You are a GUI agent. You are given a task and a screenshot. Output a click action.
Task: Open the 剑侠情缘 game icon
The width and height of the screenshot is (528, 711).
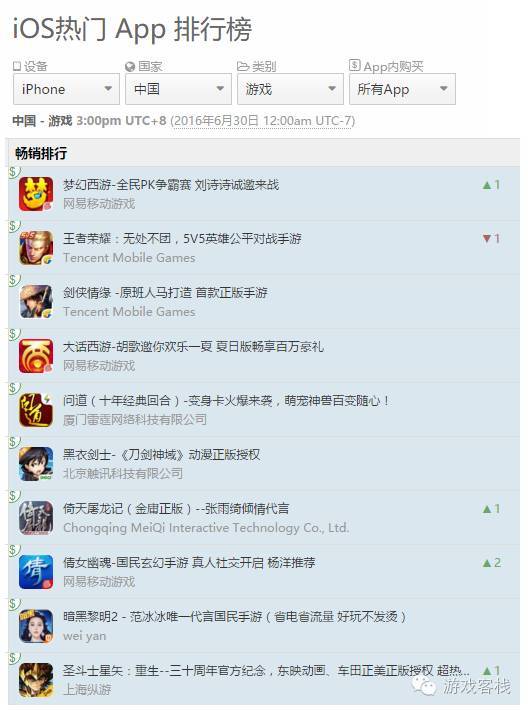tap(36, 302)
